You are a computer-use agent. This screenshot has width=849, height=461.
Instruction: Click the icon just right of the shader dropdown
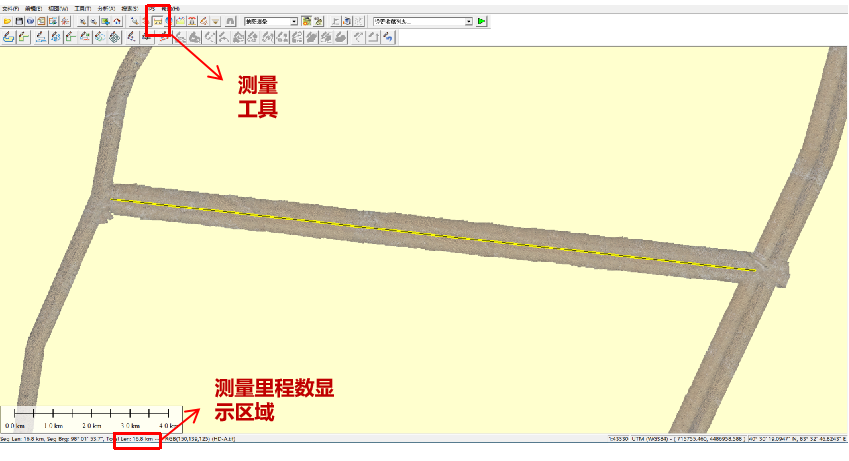point(307,21)
